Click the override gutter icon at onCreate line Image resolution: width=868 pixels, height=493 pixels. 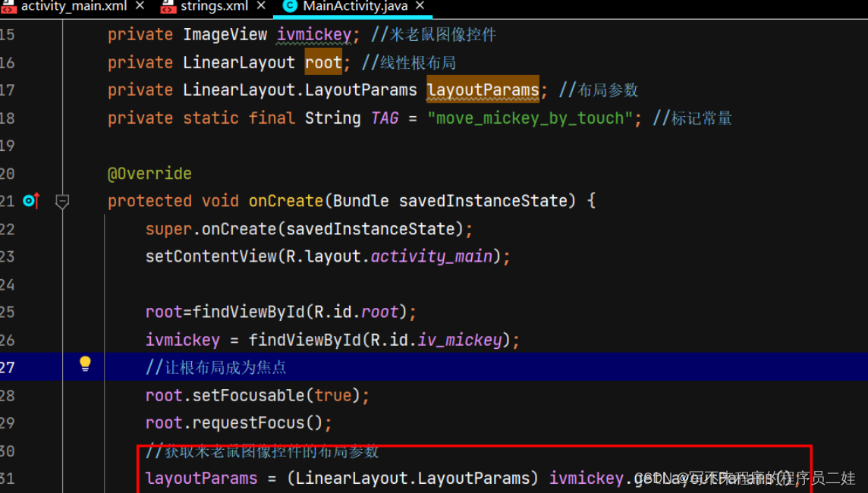pos(32,201)
